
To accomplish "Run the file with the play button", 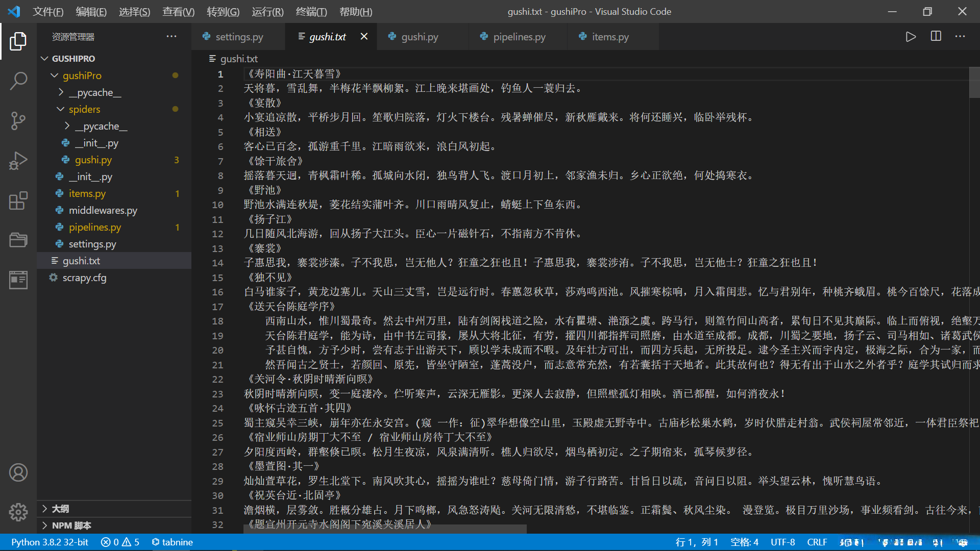I will 911,36.
